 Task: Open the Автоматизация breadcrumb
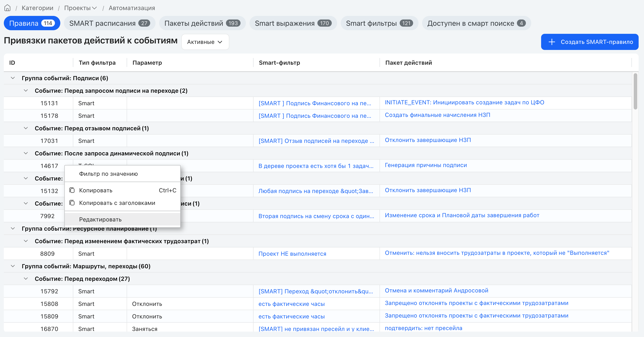[132, 8]
